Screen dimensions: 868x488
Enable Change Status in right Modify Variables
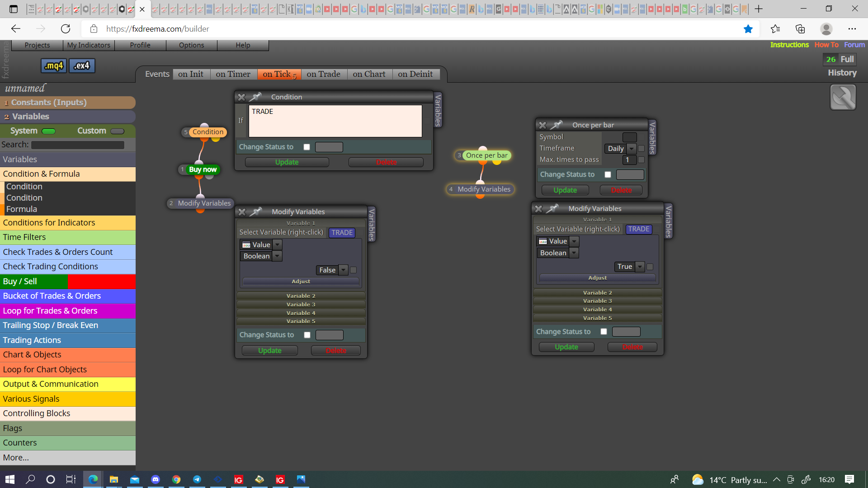[604, 332]
